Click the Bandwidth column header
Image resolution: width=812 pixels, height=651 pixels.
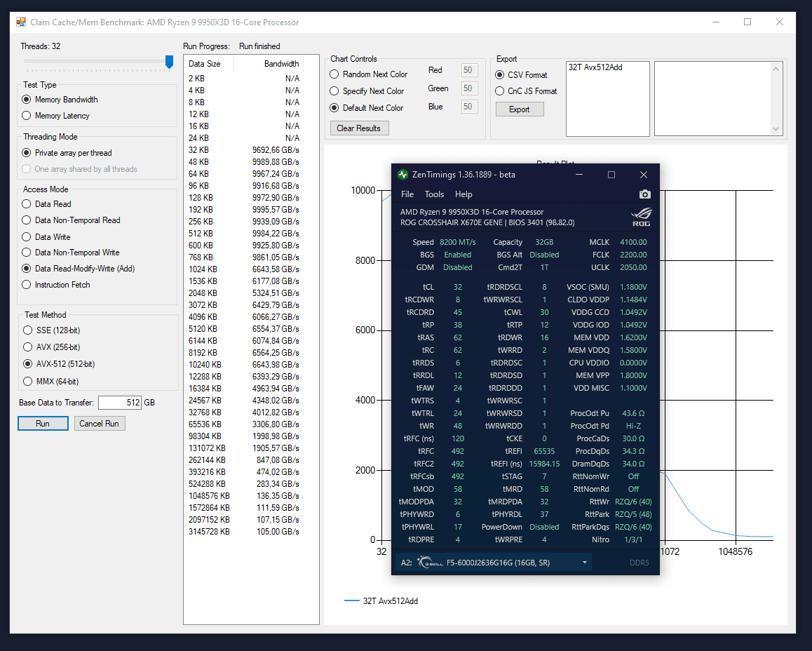(269, 64)
